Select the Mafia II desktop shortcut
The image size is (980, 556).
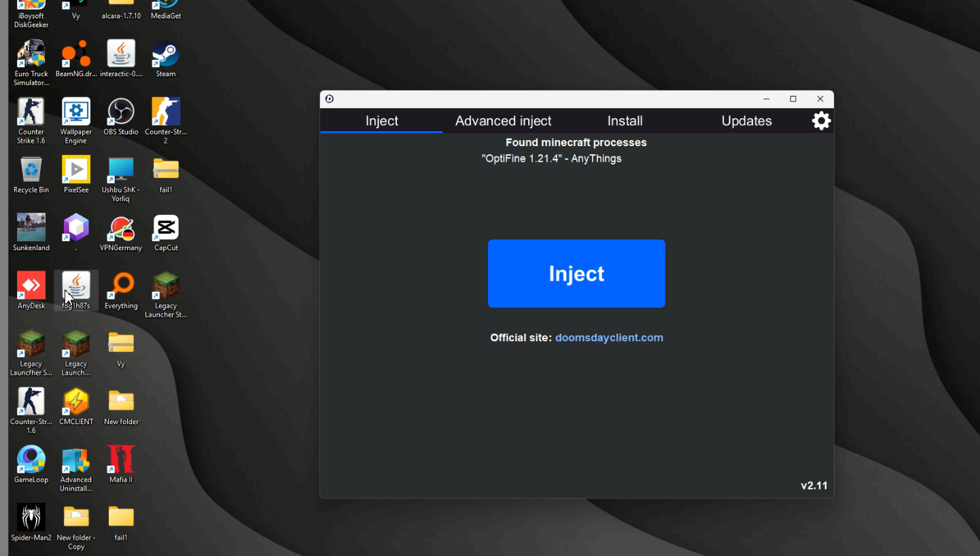121,464
